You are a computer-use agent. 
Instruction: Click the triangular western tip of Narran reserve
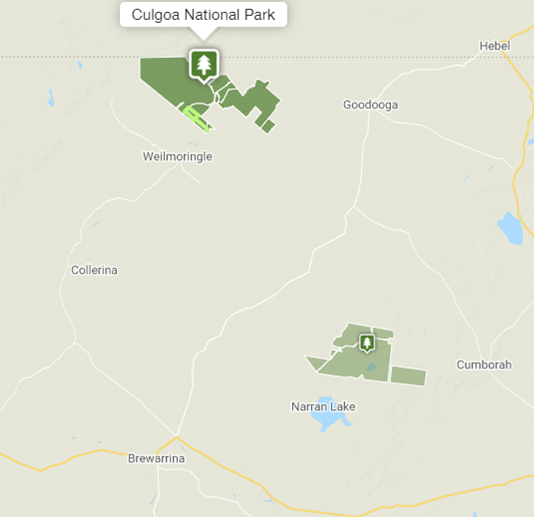316,363
